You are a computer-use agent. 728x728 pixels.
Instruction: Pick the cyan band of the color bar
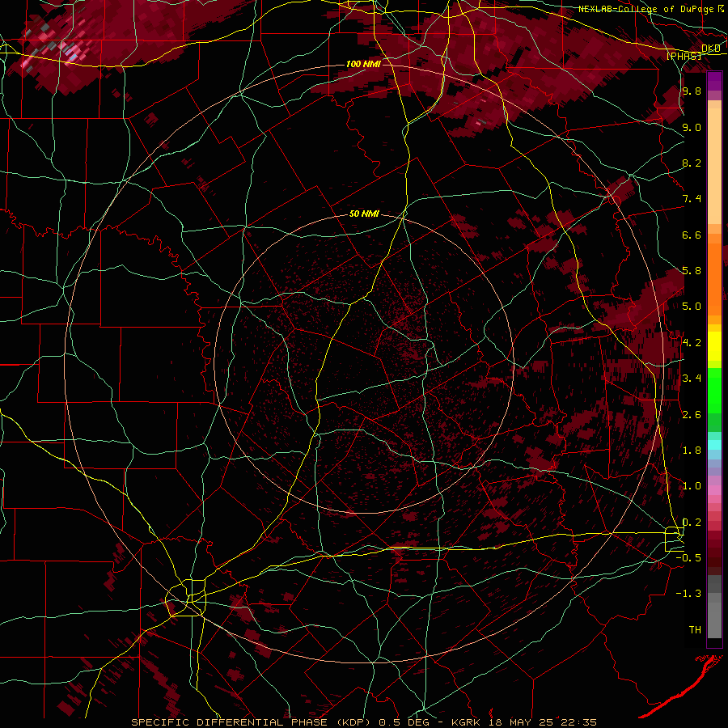coord(714,445)
